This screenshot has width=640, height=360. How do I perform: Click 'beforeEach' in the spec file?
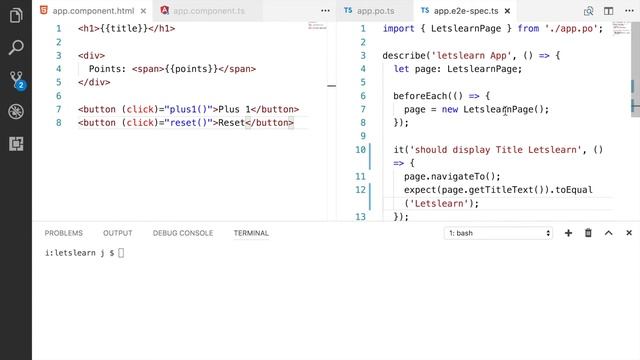point(420,96)
